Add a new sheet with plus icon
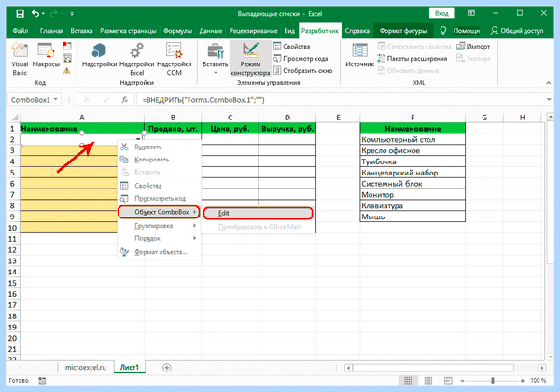The height and width of the screenshot is (392, 560). coord(166,367)
